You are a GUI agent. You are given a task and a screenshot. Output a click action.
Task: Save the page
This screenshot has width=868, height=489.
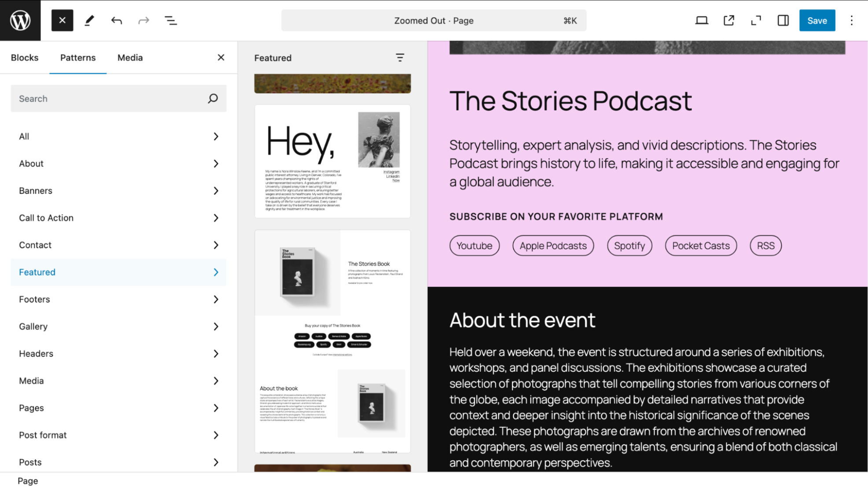pyautogui.click(x=817, y=20)
